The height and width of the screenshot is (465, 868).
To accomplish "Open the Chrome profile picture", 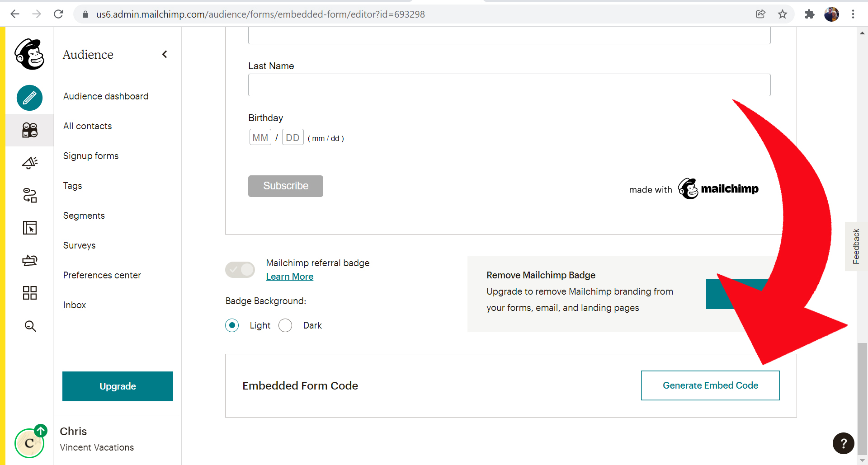I will point(831,14).
